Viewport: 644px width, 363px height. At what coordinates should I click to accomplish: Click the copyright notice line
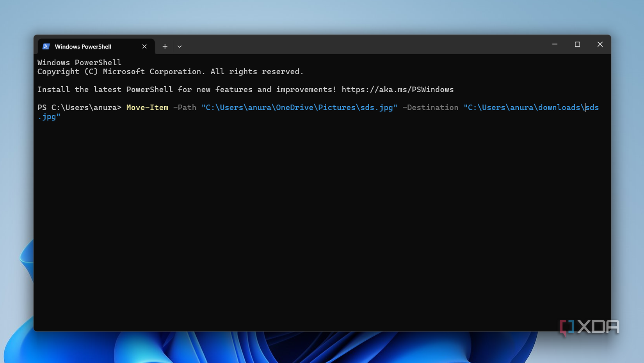pyautogui.click(x=170, y=72)
